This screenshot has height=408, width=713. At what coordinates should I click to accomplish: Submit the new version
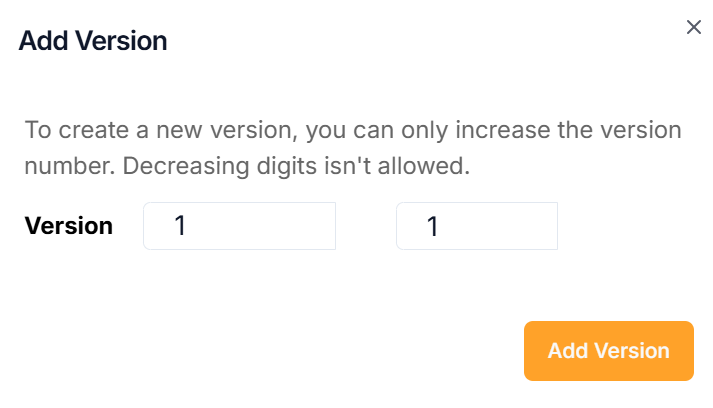pos(608,351)
